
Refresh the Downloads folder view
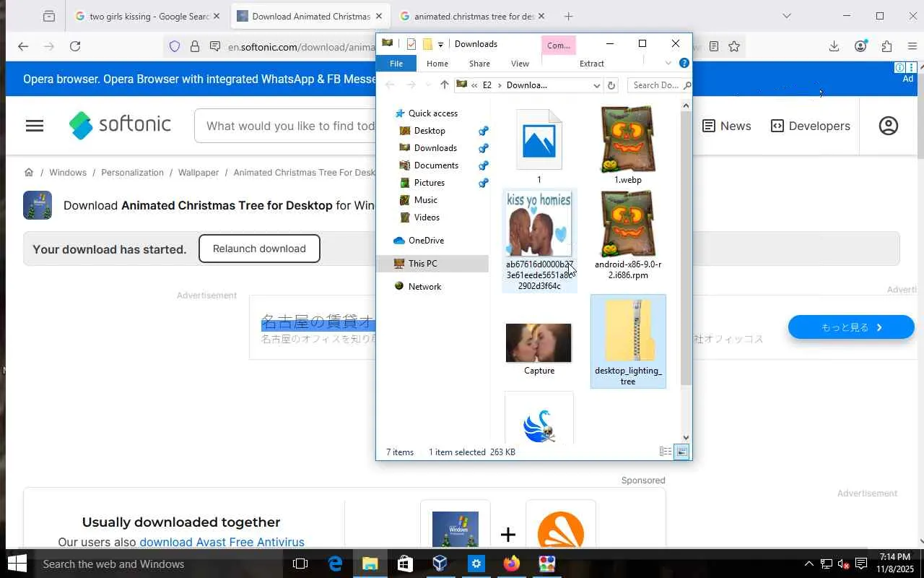pyautogui.click(x=611, y=85)
